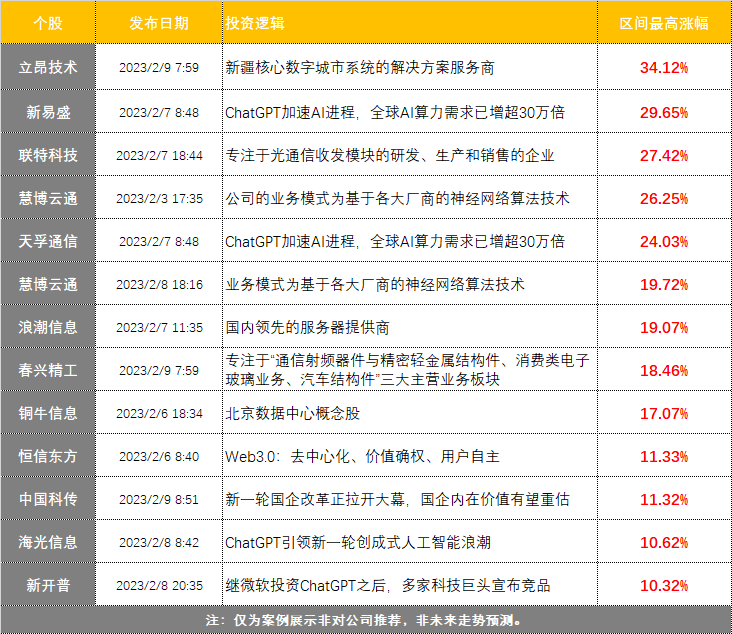Click the footer note 仅为案例展示
The height and width of the screenshot is (634, 732).
click(x=364, y=620)
